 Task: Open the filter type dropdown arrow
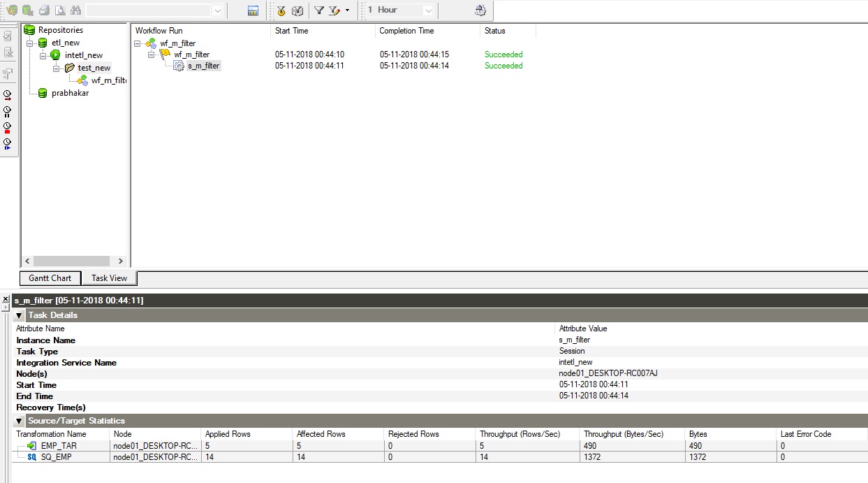tap(346, 10)
